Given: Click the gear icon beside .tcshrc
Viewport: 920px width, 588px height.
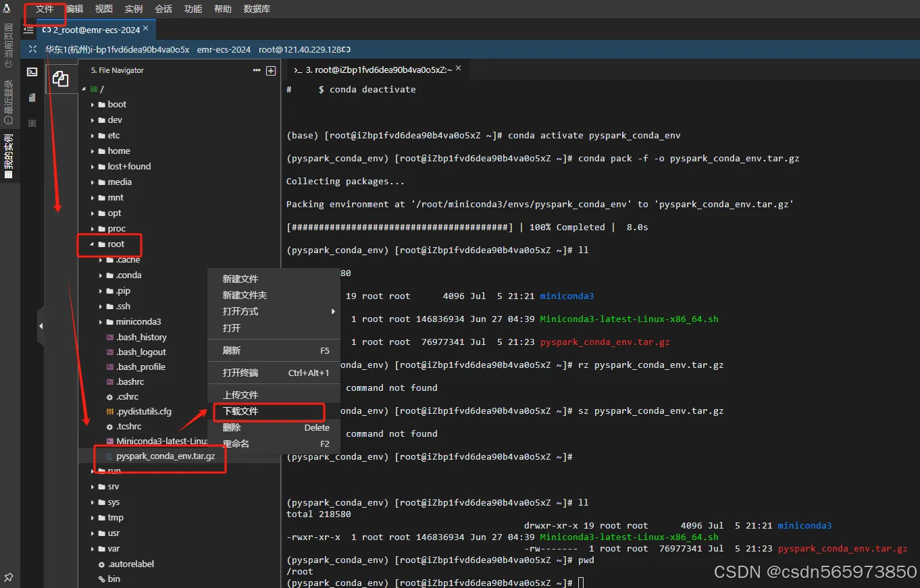Looking at the screenshot, I should click(110, 427).
